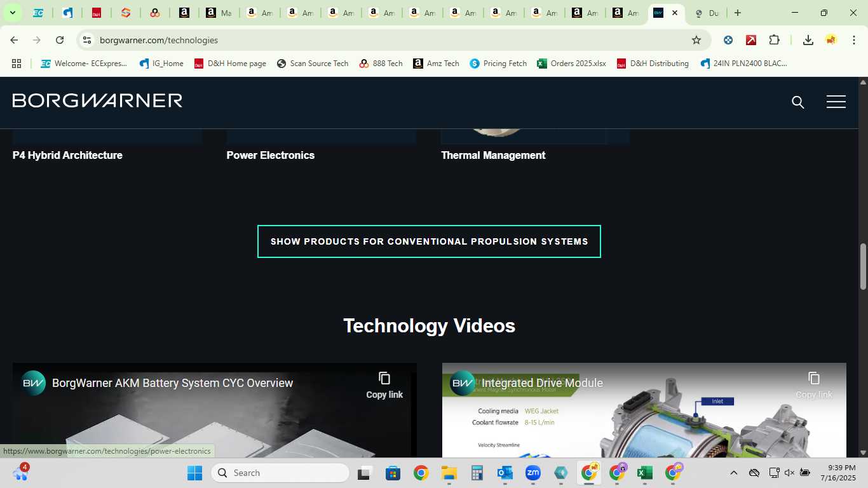This screenshot has height=488, width=868.
Task: Open Chrome extensions puzzle icon
Action: click(774, 40)
